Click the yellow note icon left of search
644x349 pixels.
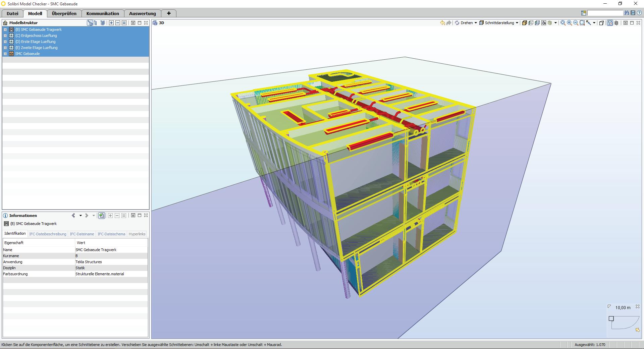[x=584, y=13]
